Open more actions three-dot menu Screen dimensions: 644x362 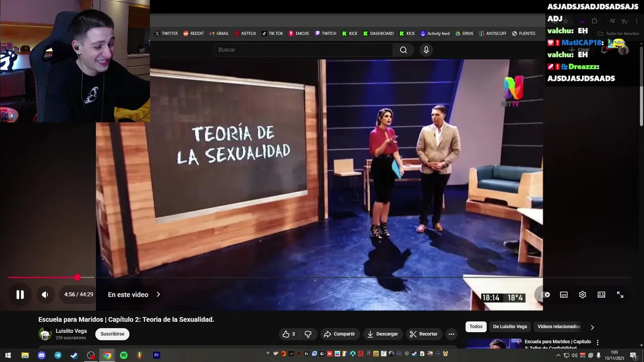(451, 334)
